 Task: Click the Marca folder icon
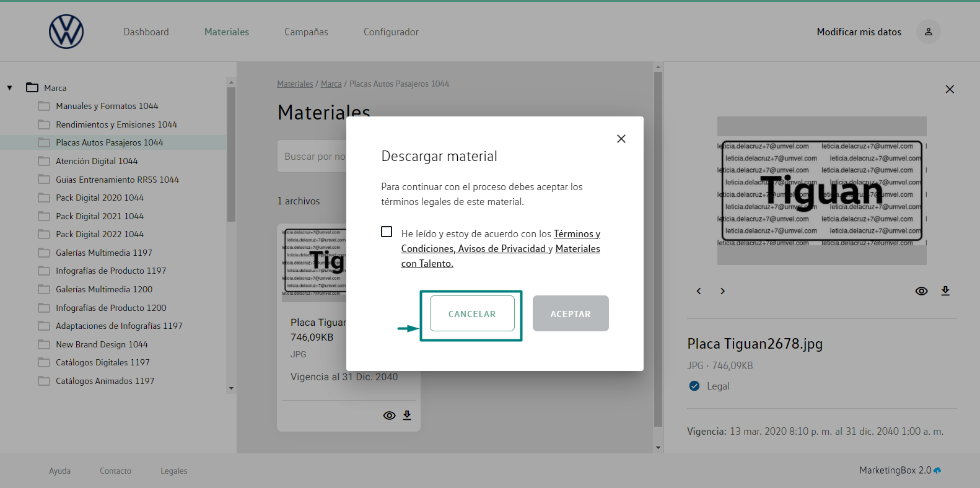pos(32,87)
